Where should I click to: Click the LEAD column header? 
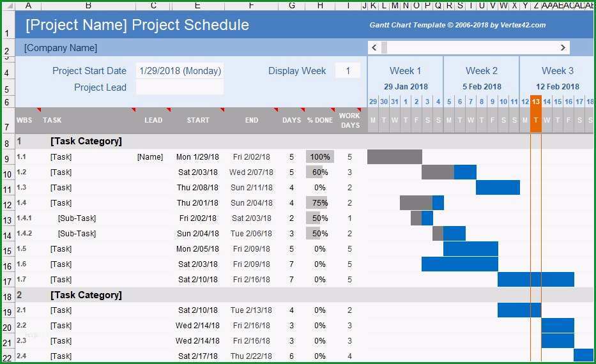(x=153, y=120)
